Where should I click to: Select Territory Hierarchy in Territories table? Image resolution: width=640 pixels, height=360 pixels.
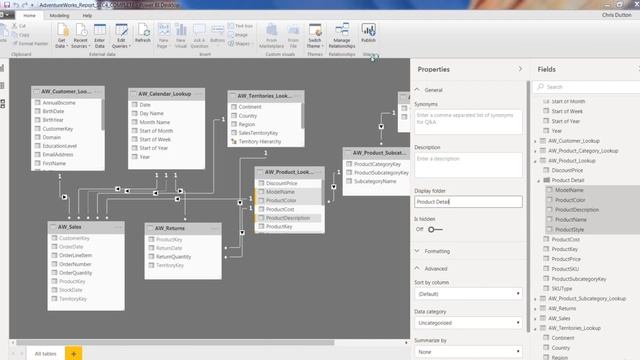[260, 142]
